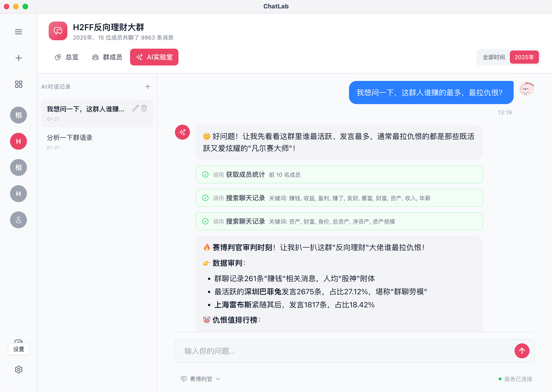552x392 pixels.
Task: Open the user profile icon in sidebar
Action: click(18, 220)
